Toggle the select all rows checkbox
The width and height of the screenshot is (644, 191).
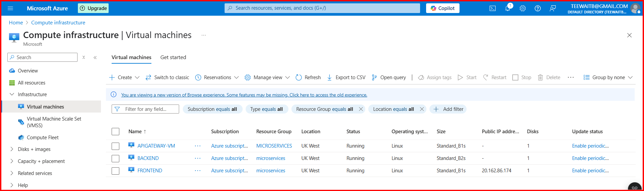click(116, 132)
